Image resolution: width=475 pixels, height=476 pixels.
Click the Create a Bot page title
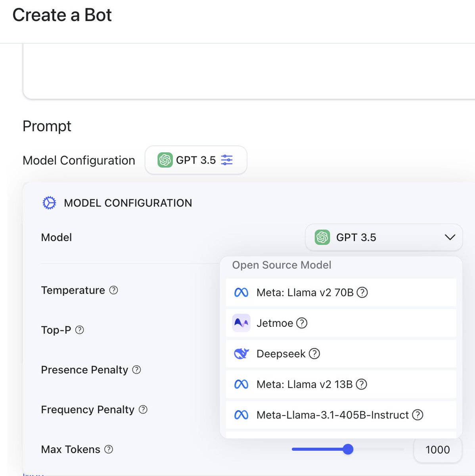pos(62,15)
